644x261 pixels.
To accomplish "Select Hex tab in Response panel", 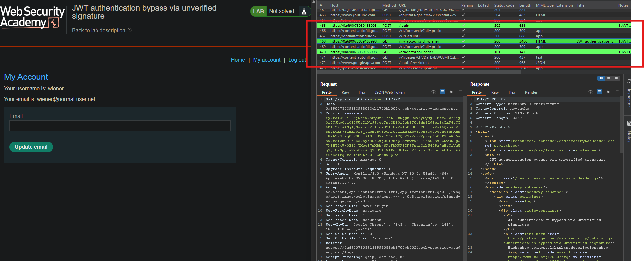I will coord(512,92).
